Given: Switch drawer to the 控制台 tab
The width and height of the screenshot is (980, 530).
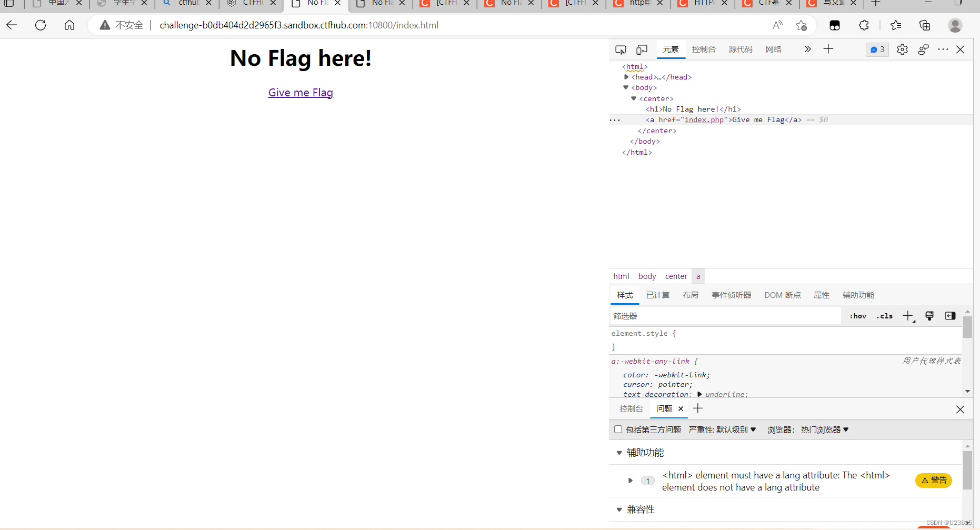Looking at the screenshot, I should coord(631,409).
